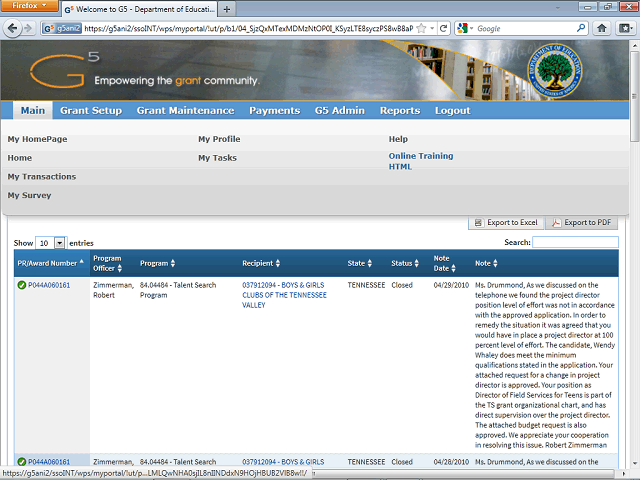Go forward with the browser forward arrow
The width and height of the screenshot is (640, 480).
coord(28,28)
